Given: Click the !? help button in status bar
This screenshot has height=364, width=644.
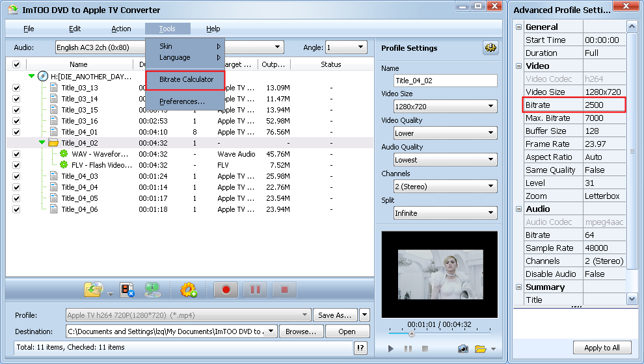Looking at the screenshot, I should pos(360,348).
